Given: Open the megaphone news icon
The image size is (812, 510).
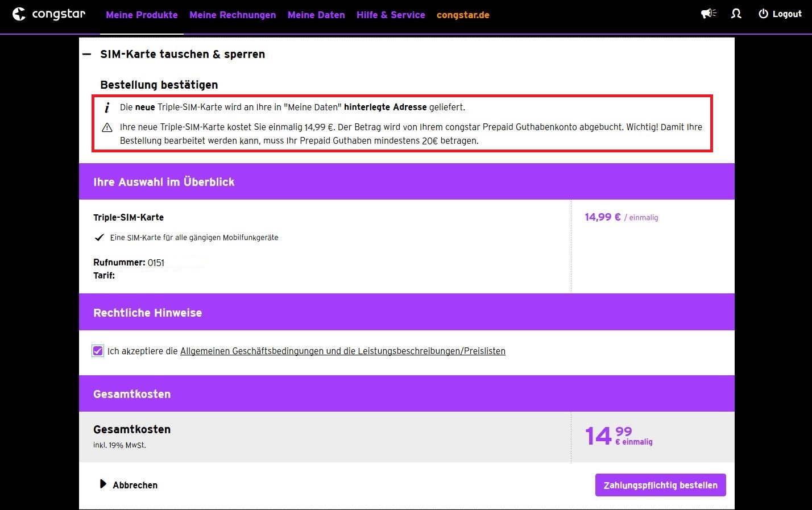Looking at the screenshot, I should [x=709, y=14].
